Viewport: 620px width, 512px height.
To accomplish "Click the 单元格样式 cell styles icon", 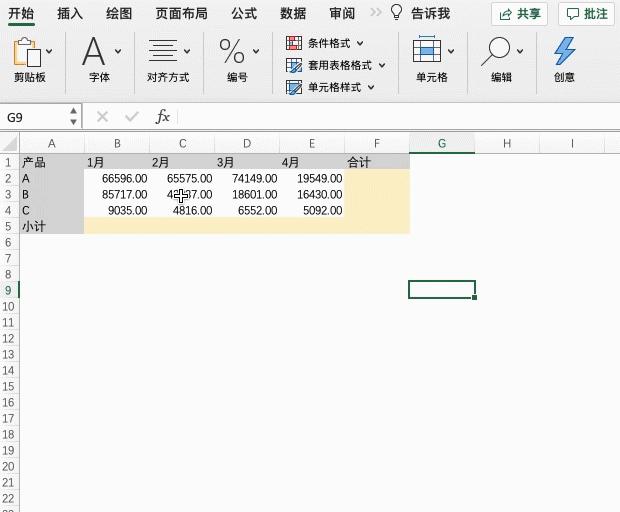I will (x=294, y=87).
